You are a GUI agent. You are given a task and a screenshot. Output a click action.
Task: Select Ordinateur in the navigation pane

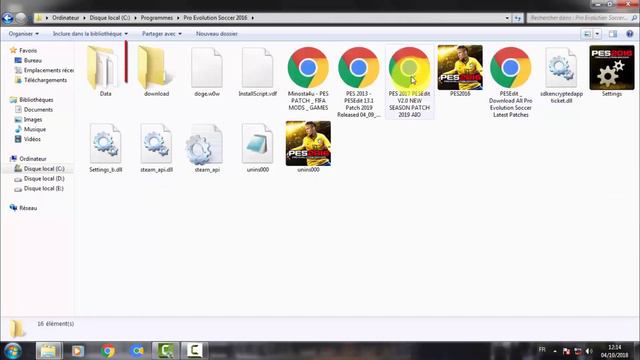pyautogui.click(x=33, y=159)
